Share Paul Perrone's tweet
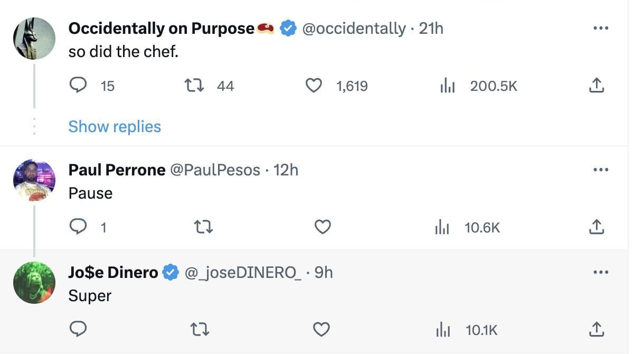Viewport: 644px width, 354px height. point(596,227)
